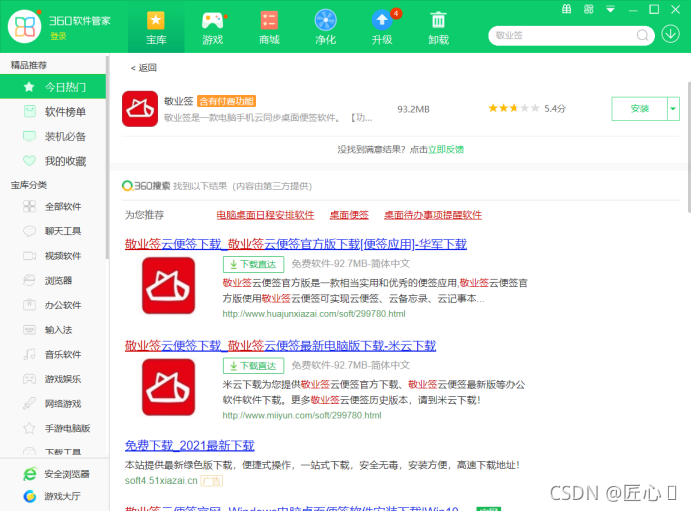Click the search box containing 敬业签
Viewport: 692px width, 511px height.
click(571, 35)
